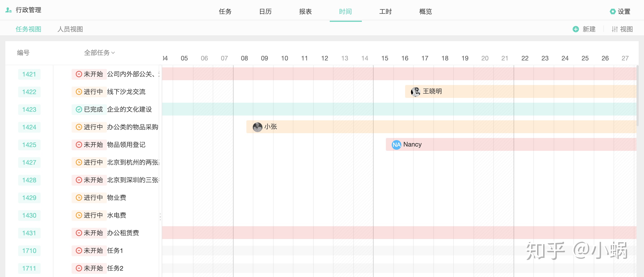Click date 15 in the timeline header
The height and width of the screenshot is (277, 644).
[385, 58]
